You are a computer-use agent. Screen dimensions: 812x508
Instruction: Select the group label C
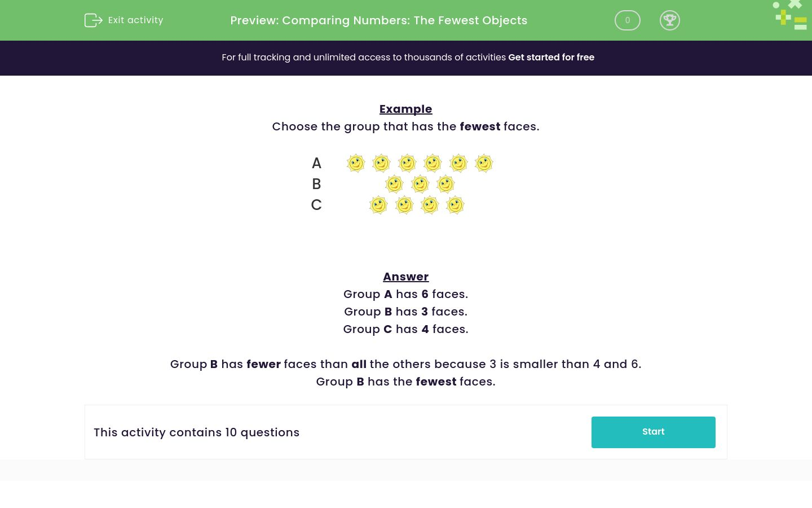coord(316,205)
